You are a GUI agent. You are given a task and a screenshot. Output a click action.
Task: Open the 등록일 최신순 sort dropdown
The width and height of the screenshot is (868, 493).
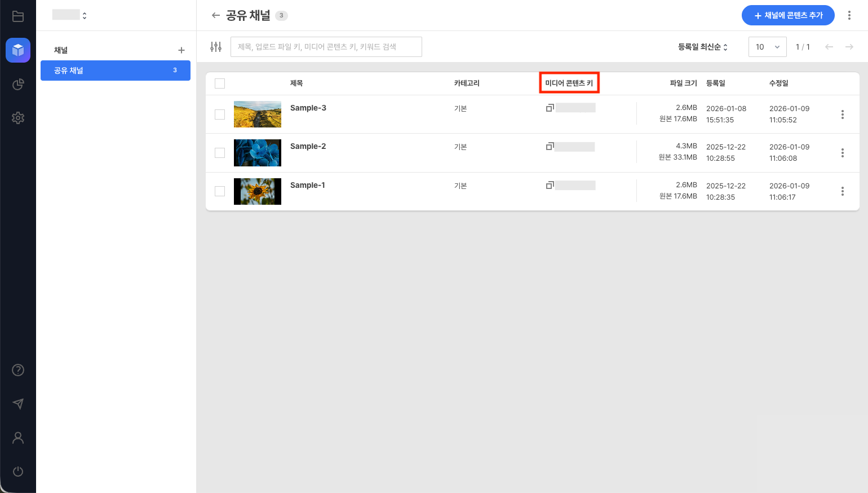703,47
